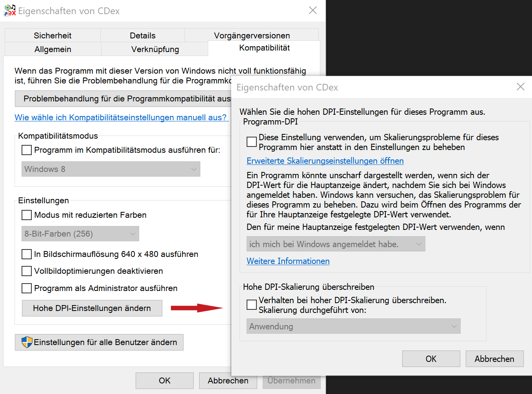The width and height of the screenshot is (532, 394).
Task: Enable Diese Einstellung verwenden checkbox under Programm-DPI
Action: [252, 142]
